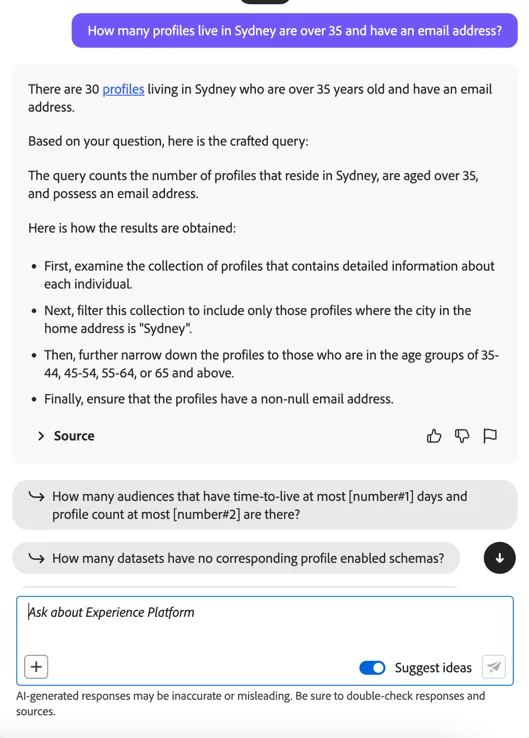Click the thumbs down feedback icon
Viewport: 529px width, 738px height.
point(462,436)
